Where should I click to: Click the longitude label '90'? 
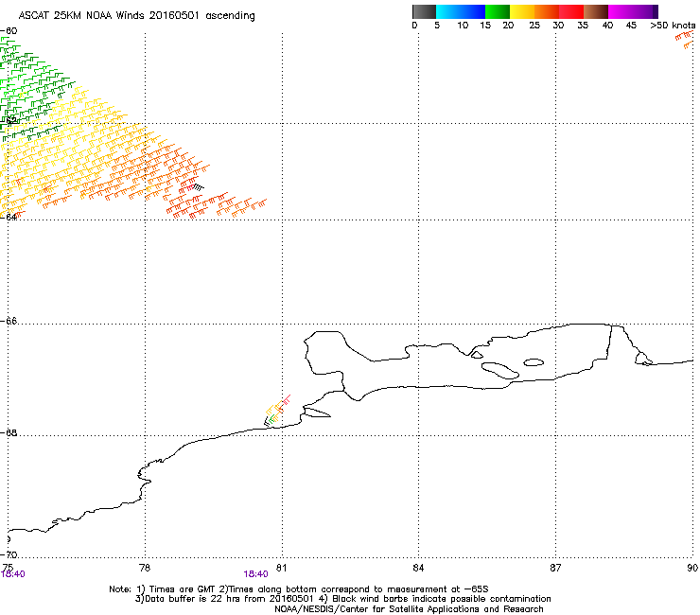coord(692,568)
